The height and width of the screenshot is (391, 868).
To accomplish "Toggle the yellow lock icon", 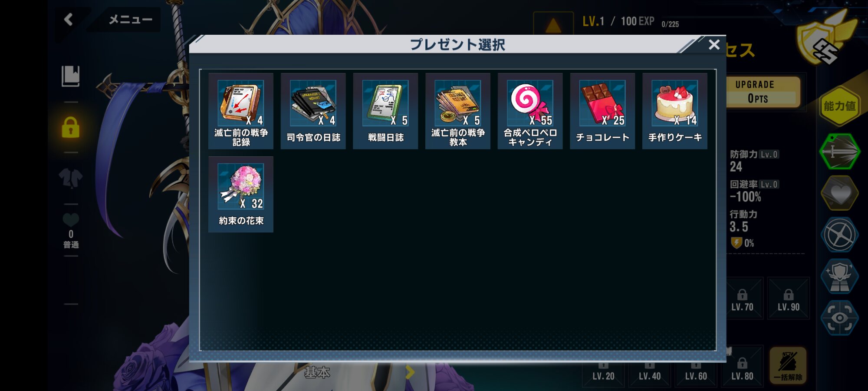I will tap(71, 128).
